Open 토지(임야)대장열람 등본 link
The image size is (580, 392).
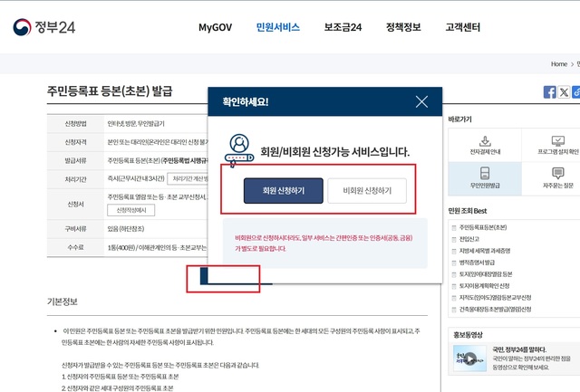(x=486, y=274)
